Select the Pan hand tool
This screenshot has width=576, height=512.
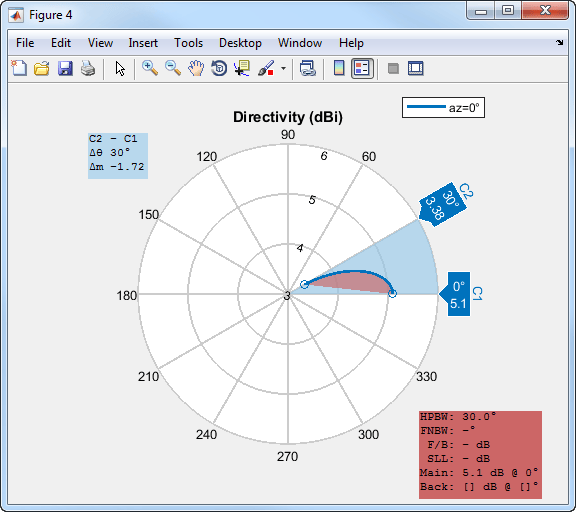[196, 68]
